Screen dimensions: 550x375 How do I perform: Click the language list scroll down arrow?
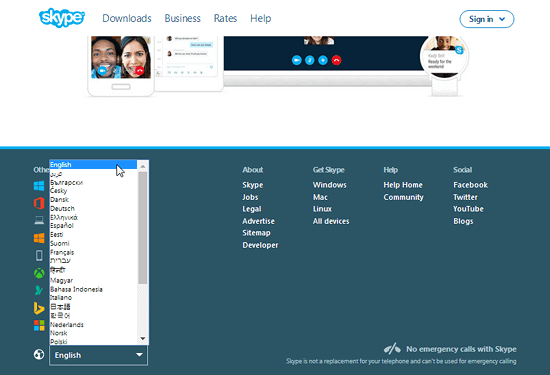coord(143,339)
